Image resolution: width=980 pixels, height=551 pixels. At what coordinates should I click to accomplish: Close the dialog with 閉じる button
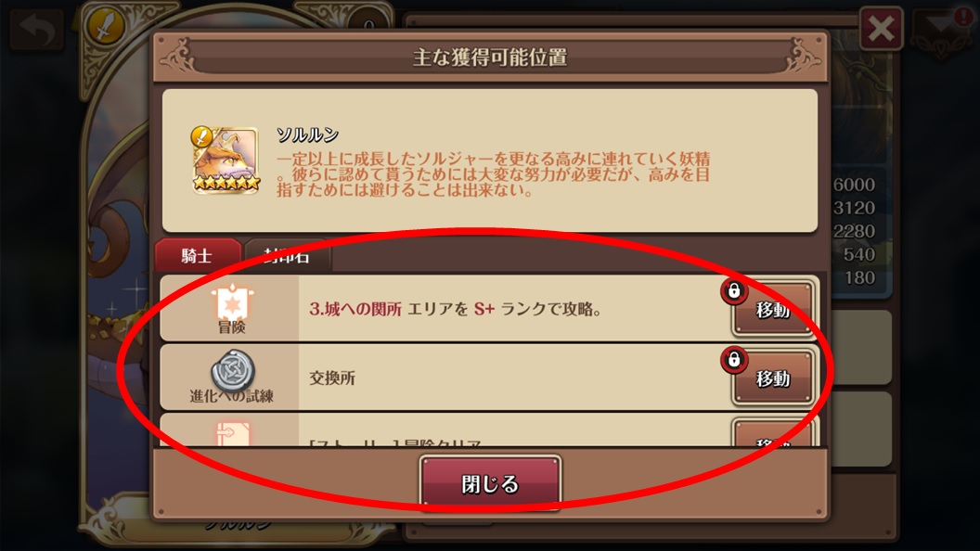[491, 482]
